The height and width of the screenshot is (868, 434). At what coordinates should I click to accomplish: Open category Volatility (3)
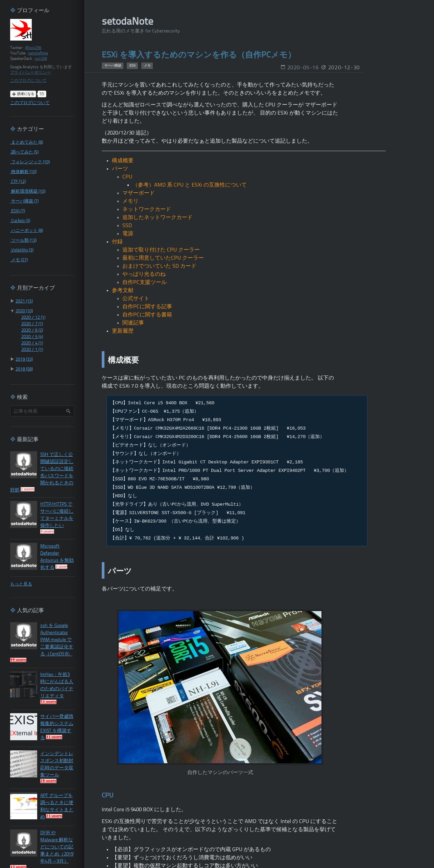[x=22, y=250]
